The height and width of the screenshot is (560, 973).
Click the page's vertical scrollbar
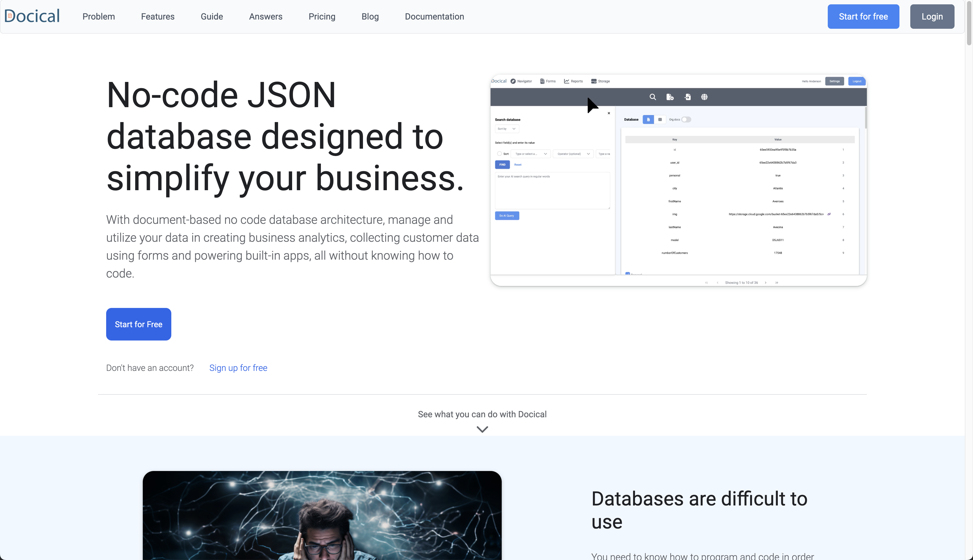coord(969,23)
